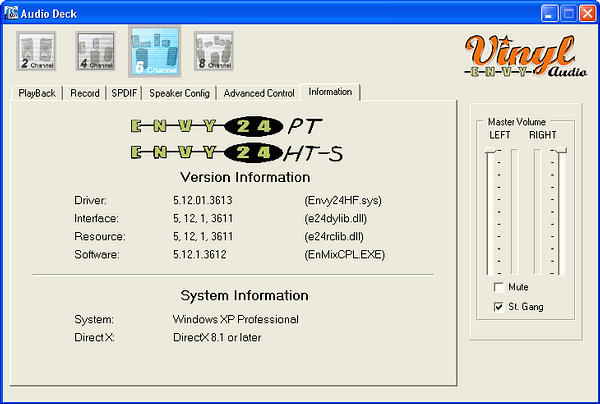Click the Envy24HF.sys file name

[x=343, y=200]
